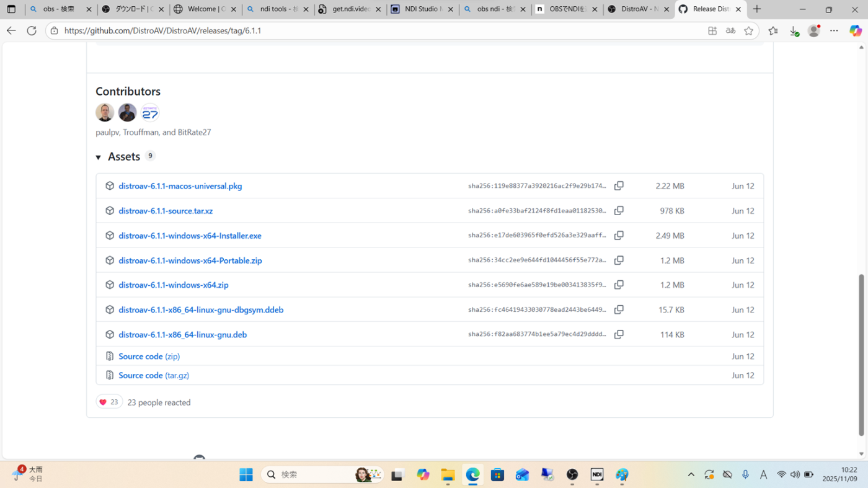Open the Edge downloads panel
Viewport: 868px width, 488px height.
(794, 30)
